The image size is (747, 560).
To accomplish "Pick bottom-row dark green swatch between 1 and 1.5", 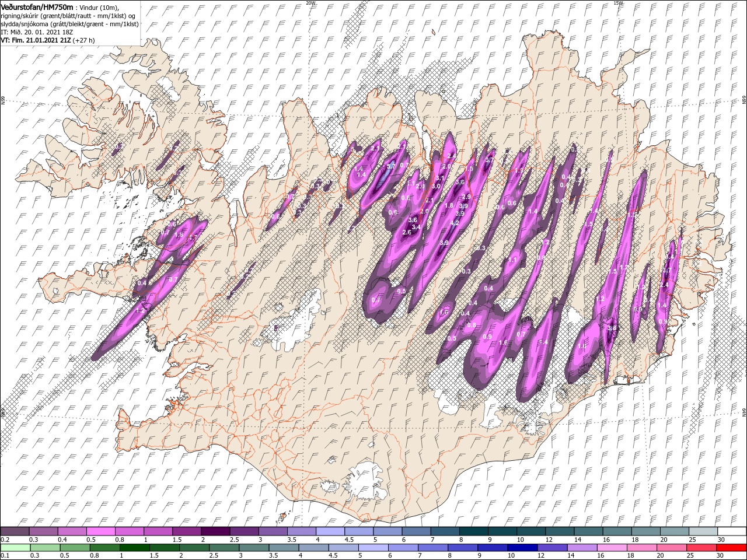I will tap(135, 548).
